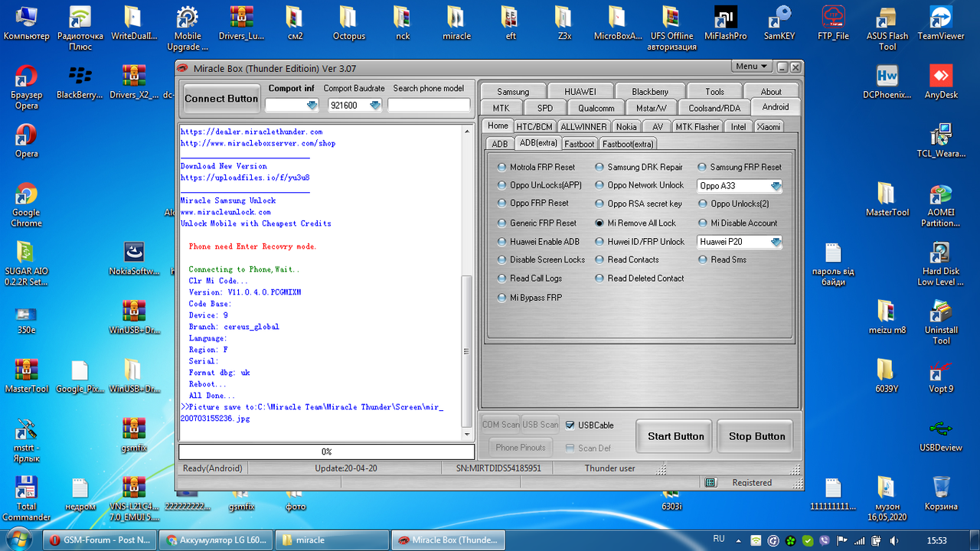Open Hard Disk Low Level tool icon
The width and height of the screenshot is (980, 551).
coord(941,264)
